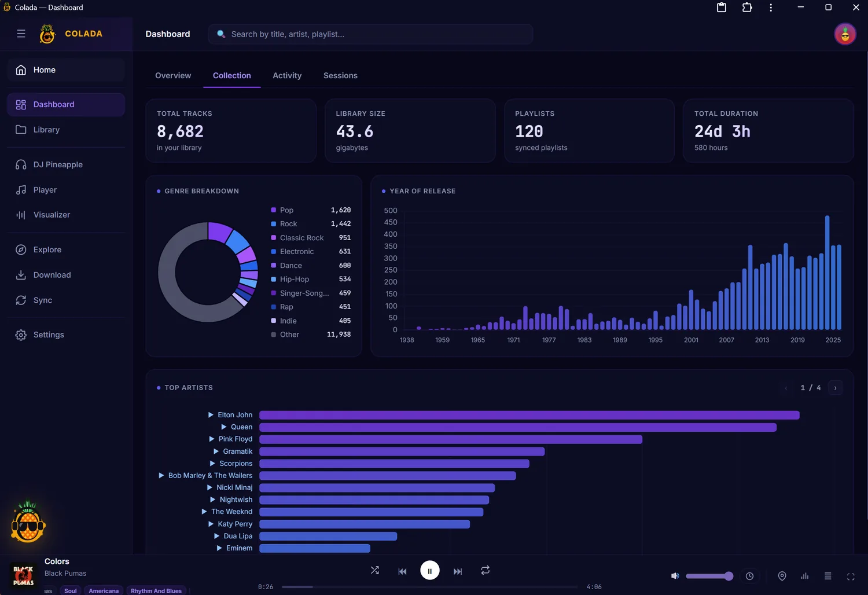Open the Black Pumas album thumbnail
The width and height of the screenshot is (868, 595).
[x=23, y=575]
